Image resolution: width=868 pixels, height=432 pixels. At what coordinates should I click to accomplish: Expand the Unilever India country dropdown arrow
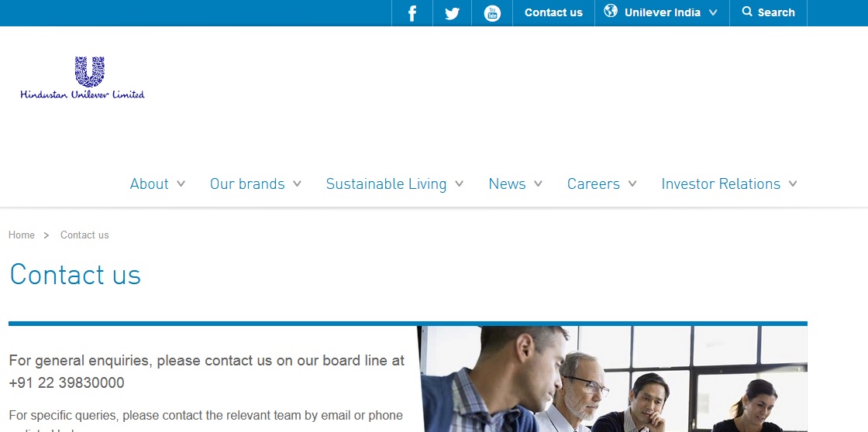(713, 12)
